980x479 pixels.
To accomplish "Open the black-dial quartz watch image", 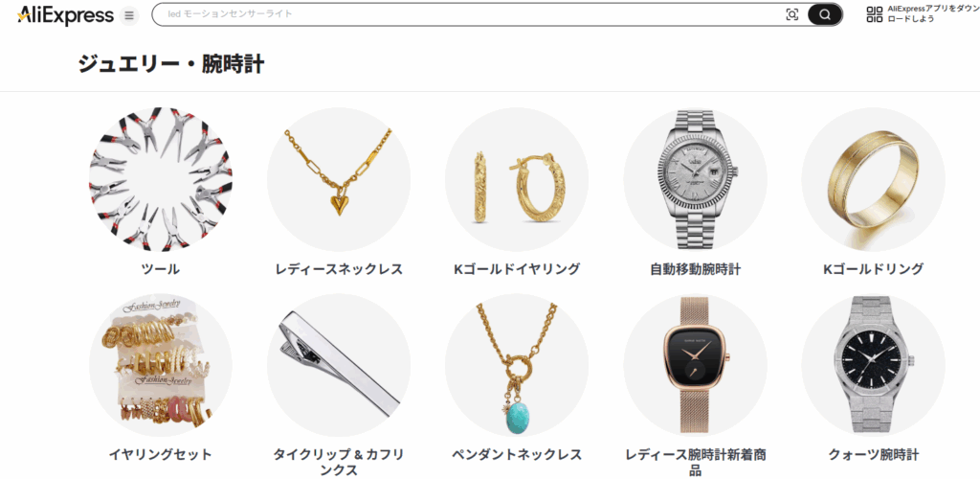I will pyautogui.click(x=873, y=365).
